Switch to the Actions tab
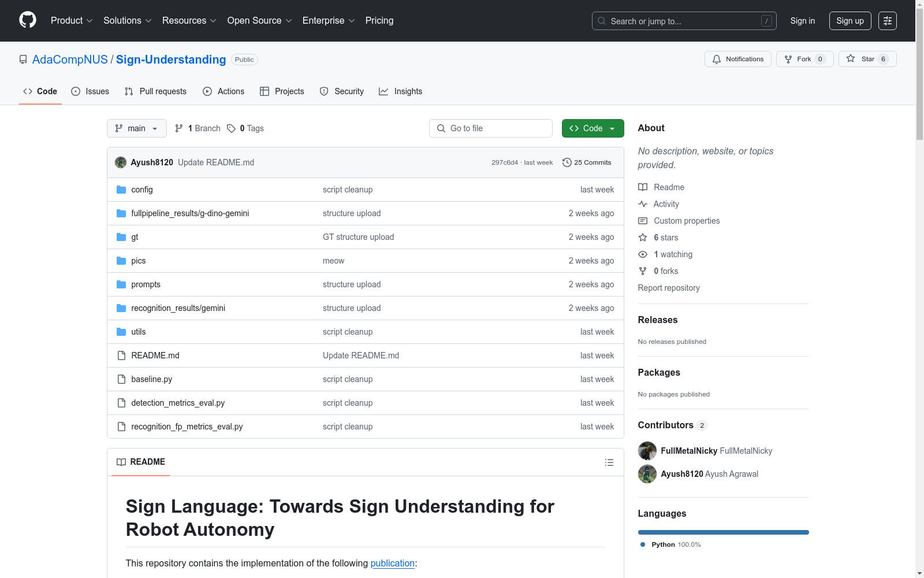Image resolution: width=924 pixels, height=578 pixels. coord(223,91)
